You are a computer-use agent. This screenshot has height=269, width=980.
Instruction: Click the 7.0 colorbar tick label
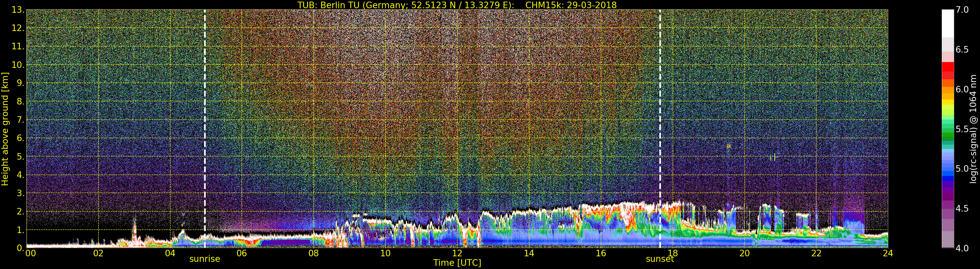[962, 10]
